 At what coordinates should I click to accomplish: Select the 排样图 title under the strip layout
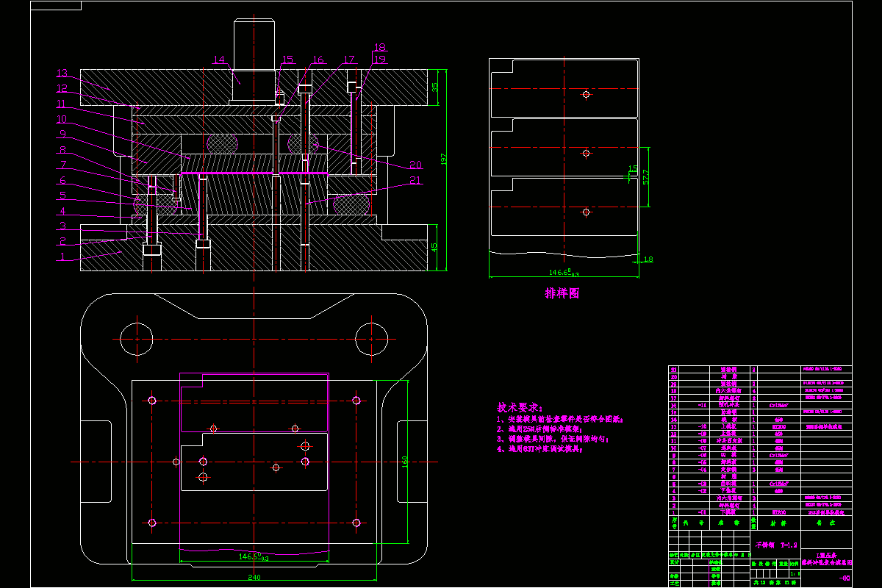(562, 293)
